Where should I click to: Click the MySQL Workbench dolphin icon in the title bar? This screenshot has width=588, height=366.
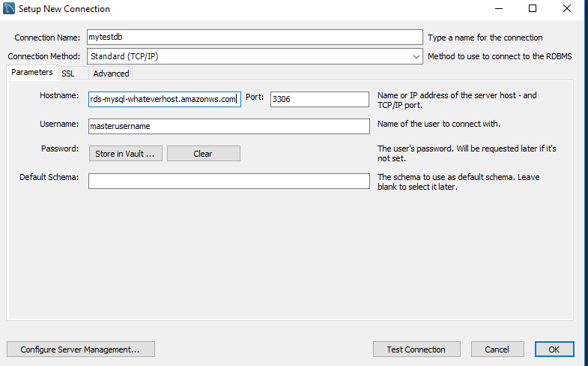coord(9,8)
